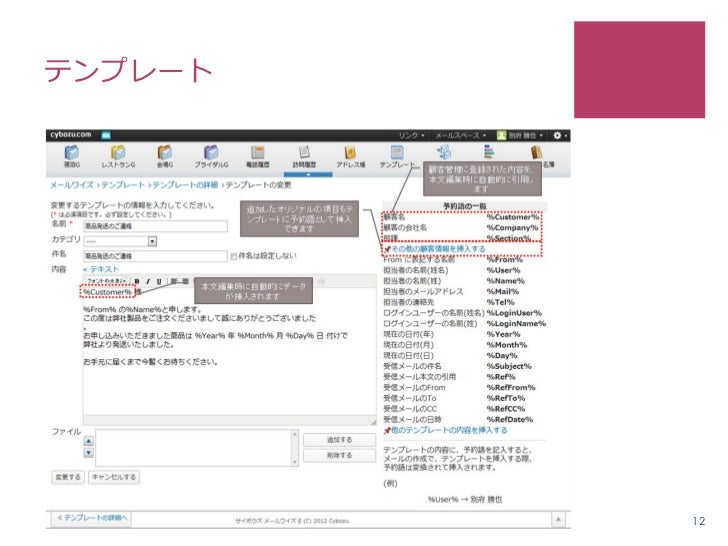The height and width of the screenshot is (546, 728).
Task: Open the customer management boxes icon
Action: (x=444, y=152)
